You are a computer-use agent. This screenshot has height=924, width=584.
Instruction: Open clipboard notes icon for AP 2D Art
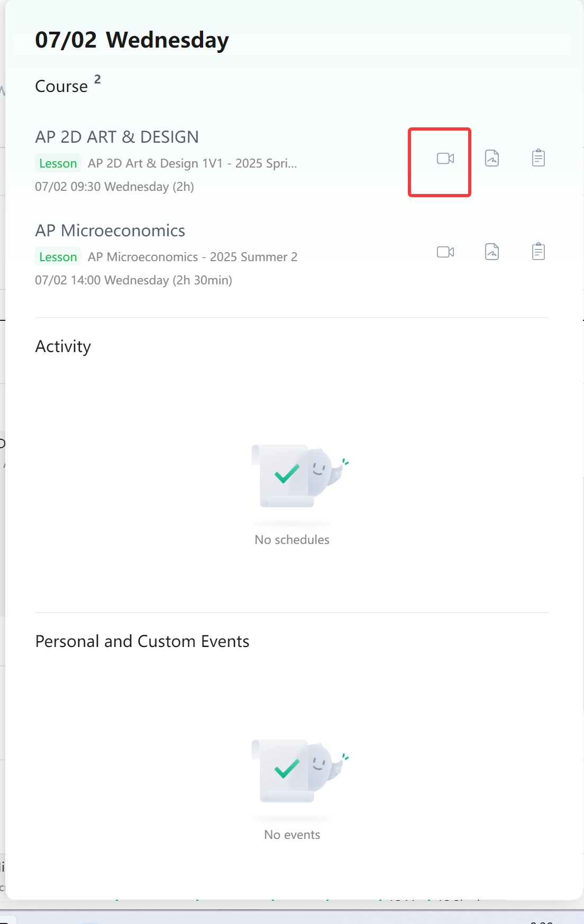pyautogui.click(x=538, y=158)
